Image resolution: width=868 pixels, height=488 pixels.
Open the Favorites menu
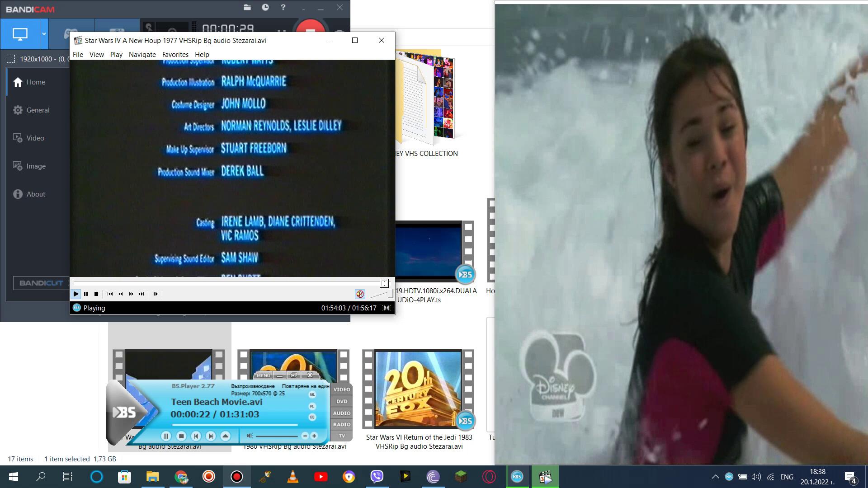coord(175,55)
